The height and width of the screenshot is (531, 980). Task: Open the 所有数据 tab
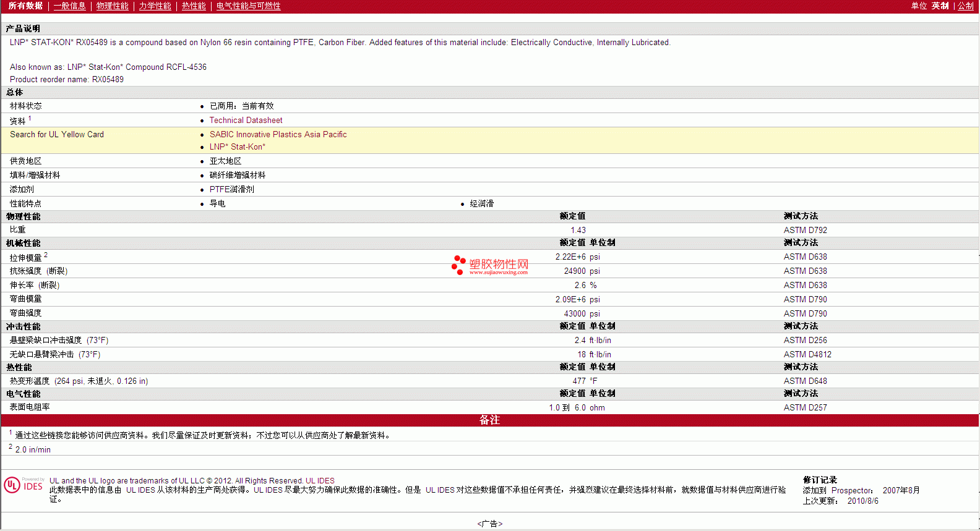pos(25,6)
